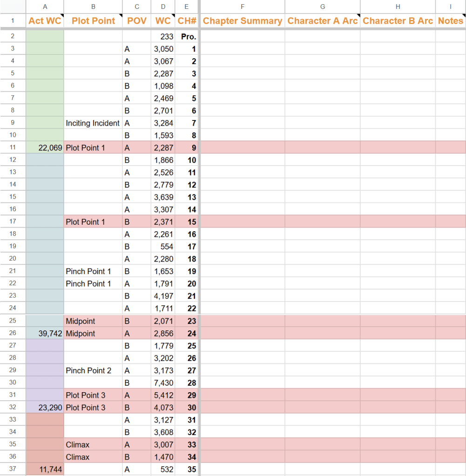Select the row 11 header
The width and height of the screenshot is (466, 476).
click(13, 148)
